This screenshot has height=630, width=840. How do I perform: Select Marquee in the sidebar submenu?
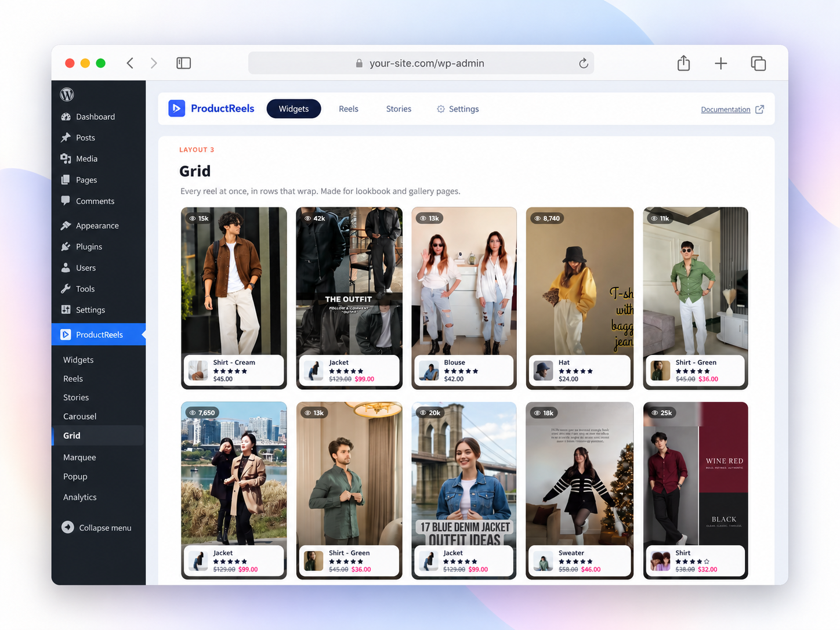tap(79, 457)
